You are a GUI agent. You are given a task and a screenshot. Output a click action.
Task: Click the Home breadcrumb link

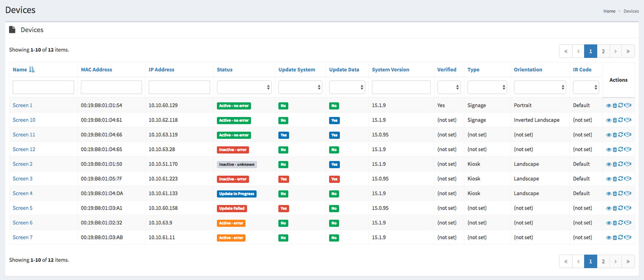click(x=609, y=11)
